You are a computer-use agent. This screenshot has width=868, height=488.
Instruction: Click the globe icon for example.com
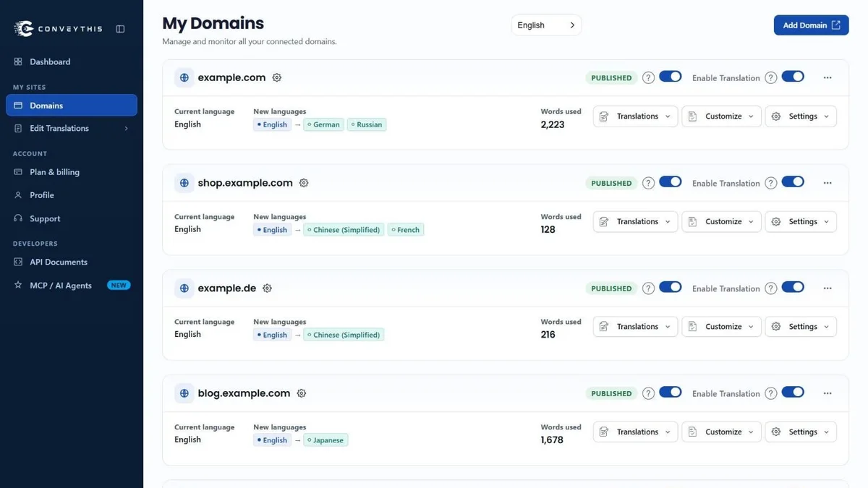[x=184, y=77]
